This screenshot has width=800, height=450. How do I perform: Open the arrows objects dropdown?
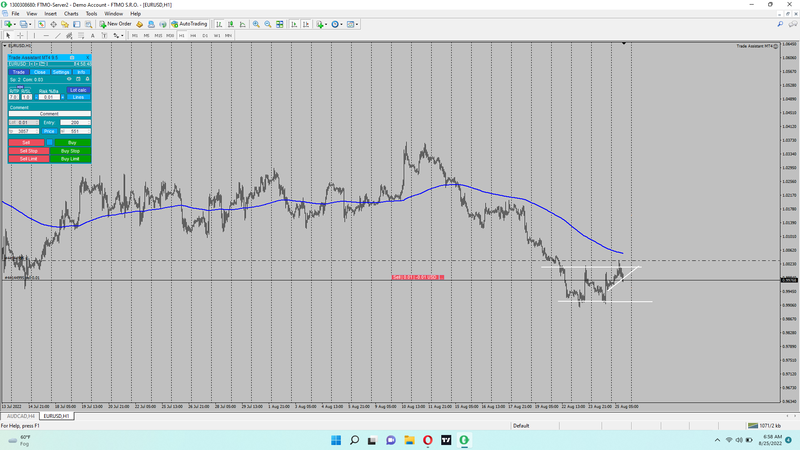118,36
